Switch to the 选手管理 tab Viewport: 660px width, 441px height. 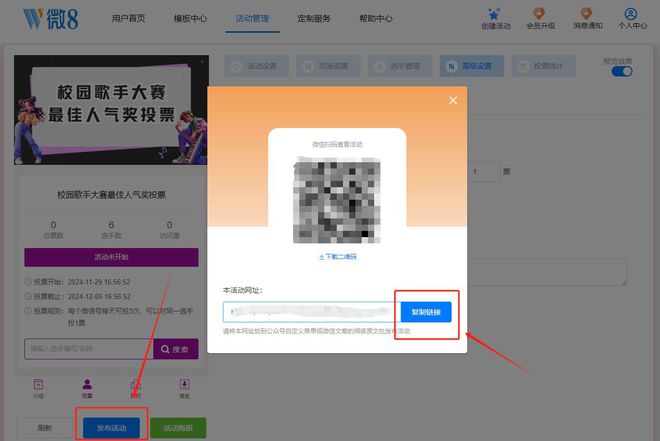400,66
